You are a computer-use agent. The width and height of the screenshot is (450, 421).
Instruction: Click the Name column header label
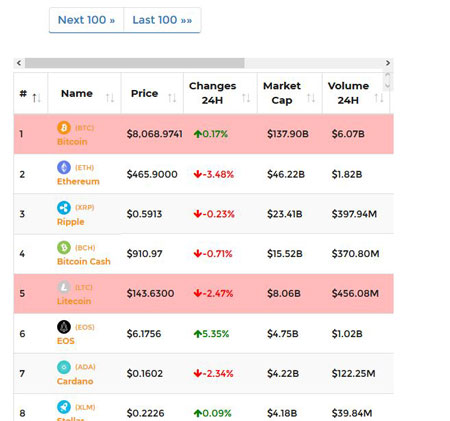click(x=77, y=93)
